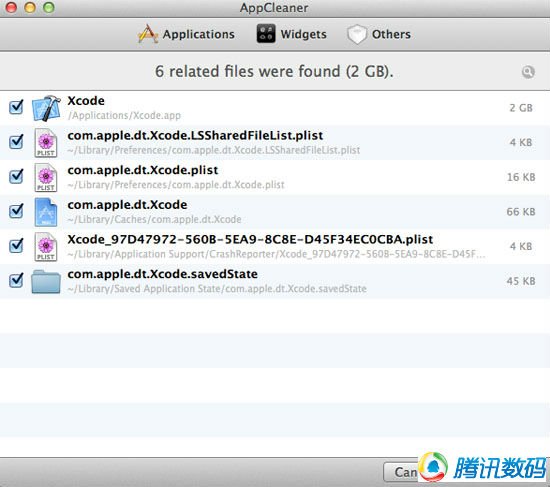Uncheck the Caches com.apple.dt.Xcode checkbox
This screenshot has width=550, height=487.
[16, 211]
